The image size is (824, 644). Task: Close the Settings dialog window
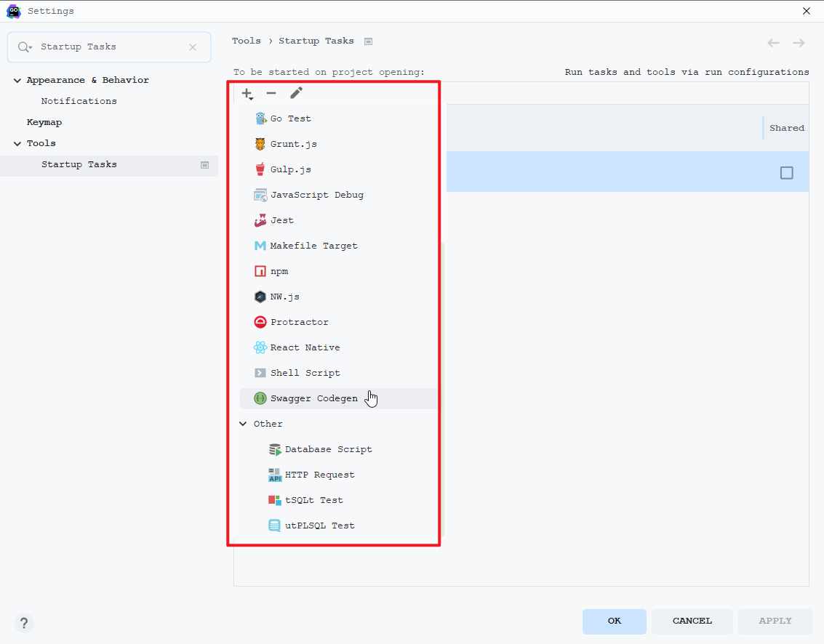click(x=806, y=11)
